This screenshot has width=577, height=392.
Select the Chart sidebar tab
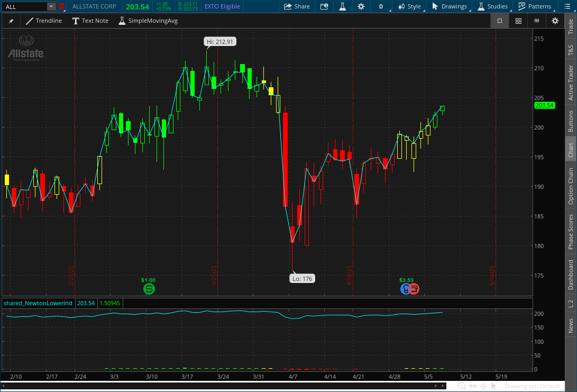click(571, 150)
